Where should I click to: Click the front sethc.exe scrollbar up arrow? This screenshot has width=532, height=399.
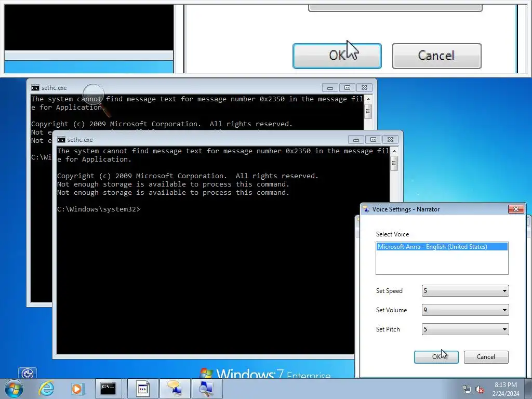394,151
